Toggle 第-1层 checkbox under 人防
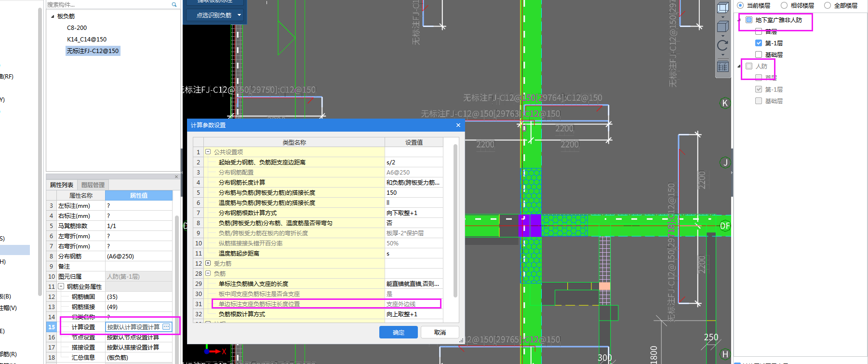 coord(759,89)
